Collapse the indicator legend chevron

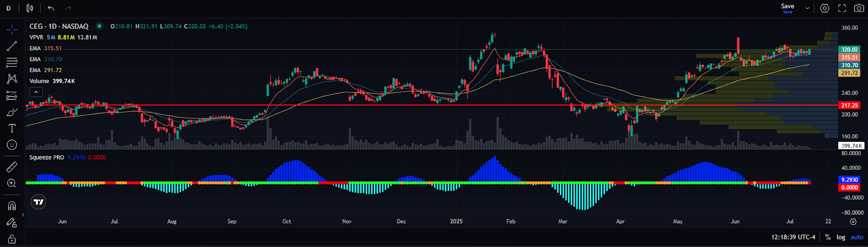point(36,92)
